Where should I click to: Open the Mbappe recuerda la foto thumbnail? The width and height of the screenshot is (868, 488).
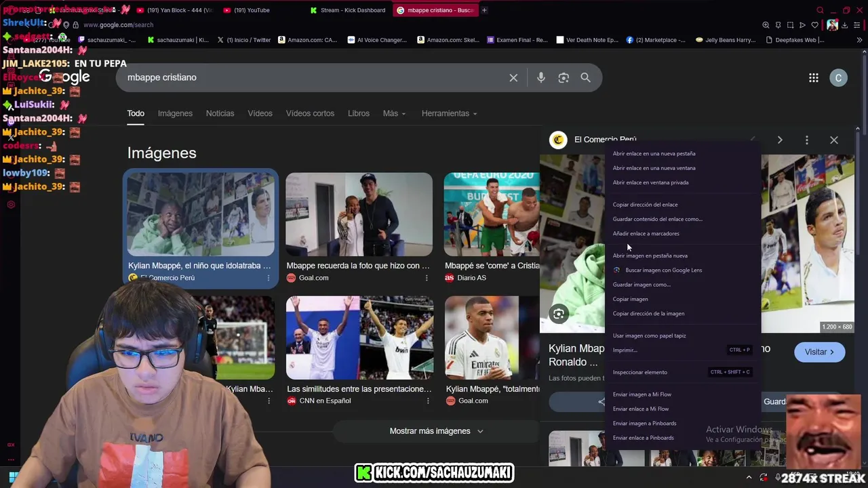(x=359, y=214)
